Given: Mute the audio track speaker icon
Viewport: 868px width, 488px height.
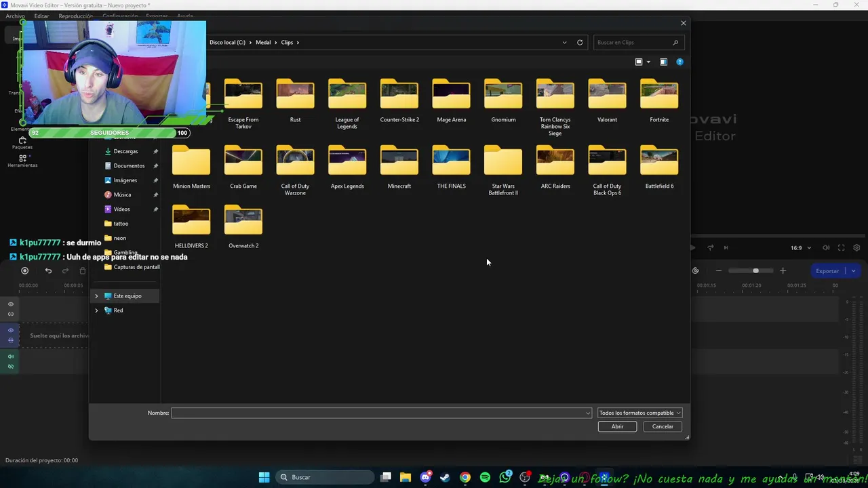Looking at the screenshot, I should [11, 357].
